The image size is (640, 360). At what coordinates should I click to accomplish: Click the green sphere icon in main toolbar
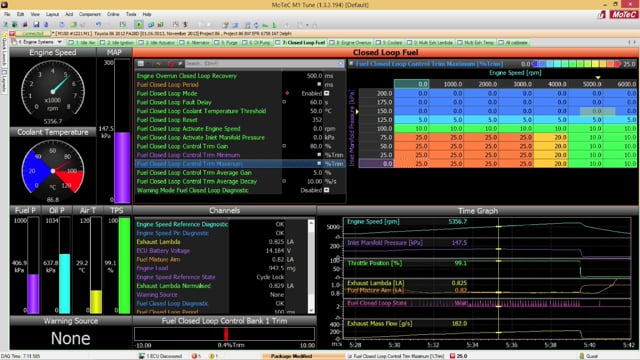[x=73, y=25]
